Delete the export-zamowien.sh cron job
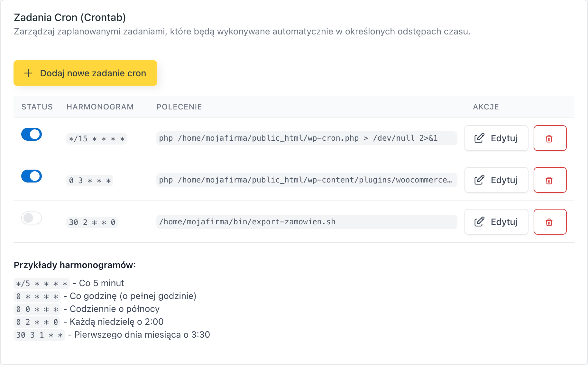 click(x=550, y=222)
